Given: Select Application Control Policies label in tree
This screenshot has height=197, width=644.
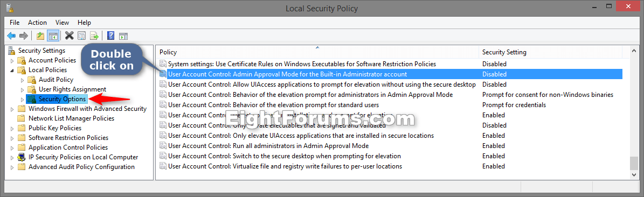Looking at the screenshot, I should point(68,147).
